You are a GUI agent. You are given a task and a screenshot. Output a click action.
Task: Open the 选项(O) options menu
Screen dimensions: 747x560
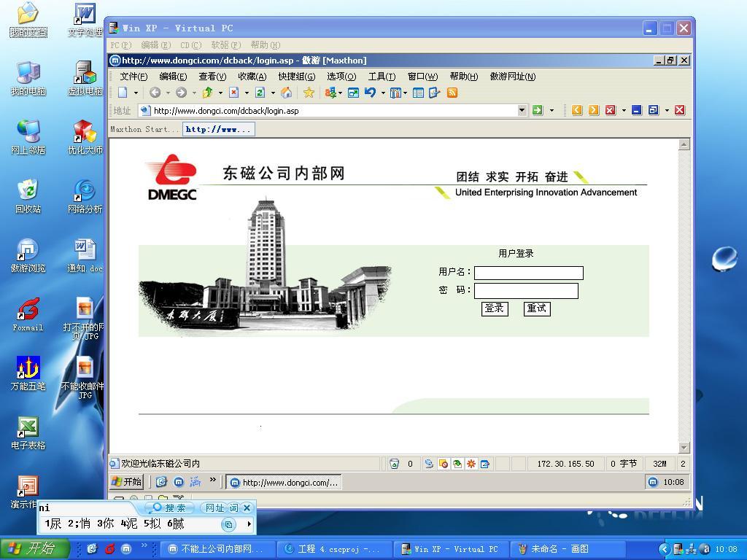click(341, 76)
